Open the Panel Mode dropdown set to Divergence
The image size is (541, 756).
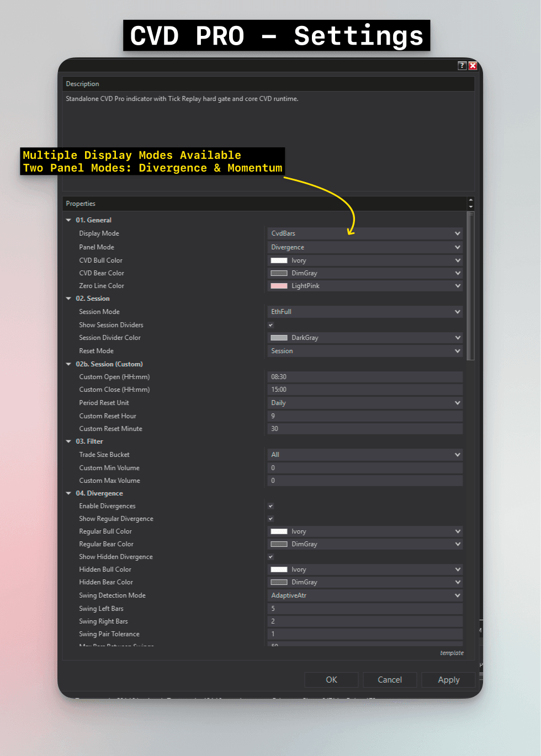[x=364, y=247]
